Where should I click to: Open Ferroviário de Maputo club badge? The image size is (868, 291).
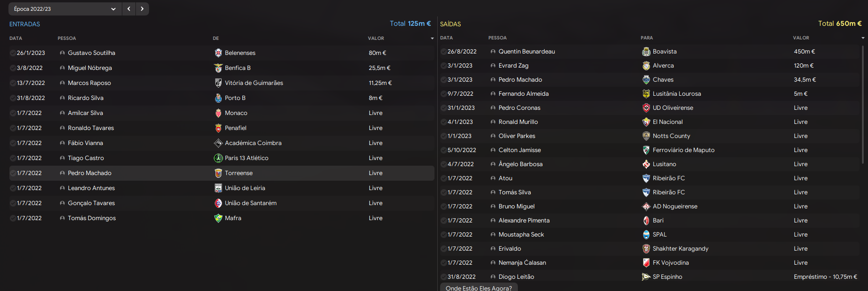click(646, 150)
